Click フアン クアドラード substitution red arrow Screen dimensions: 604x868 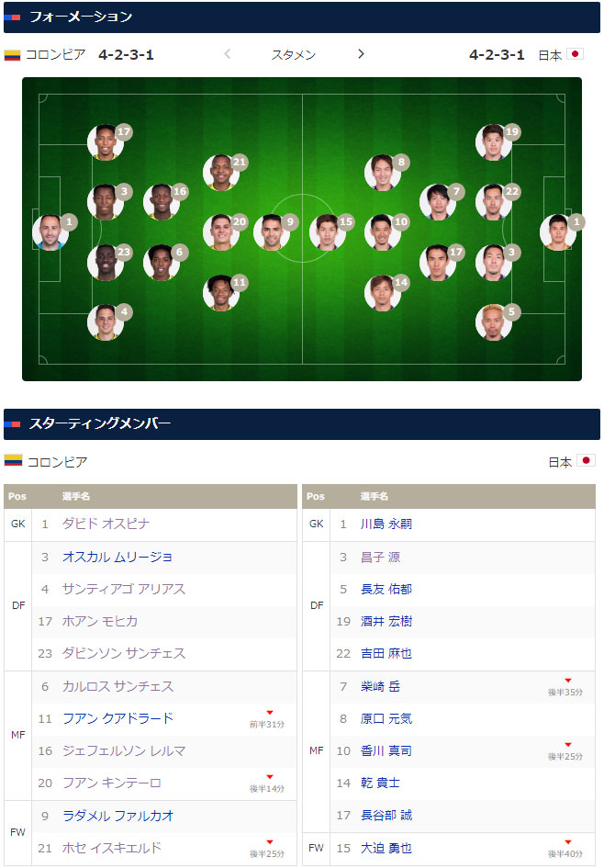click(269, 713)
